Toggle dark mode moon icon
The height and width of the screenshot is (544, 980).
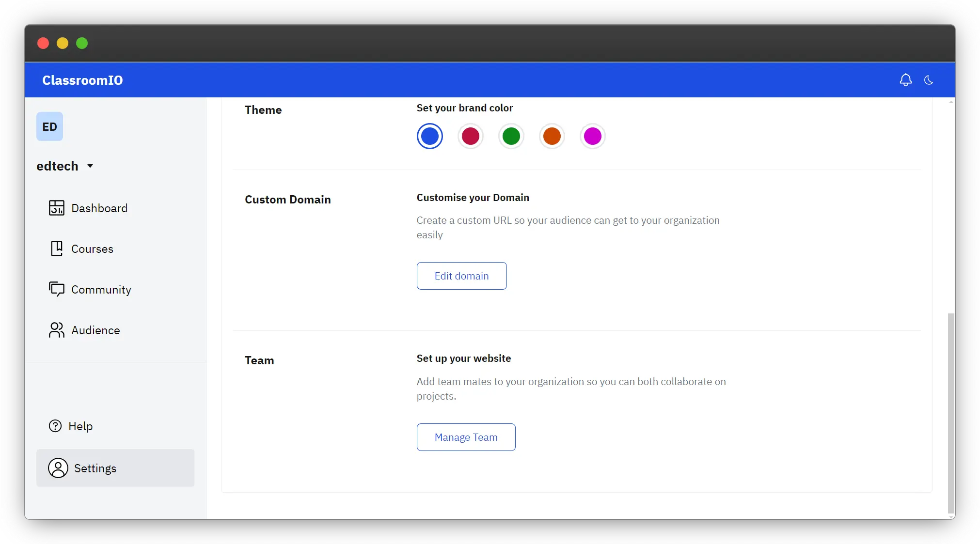929,80
